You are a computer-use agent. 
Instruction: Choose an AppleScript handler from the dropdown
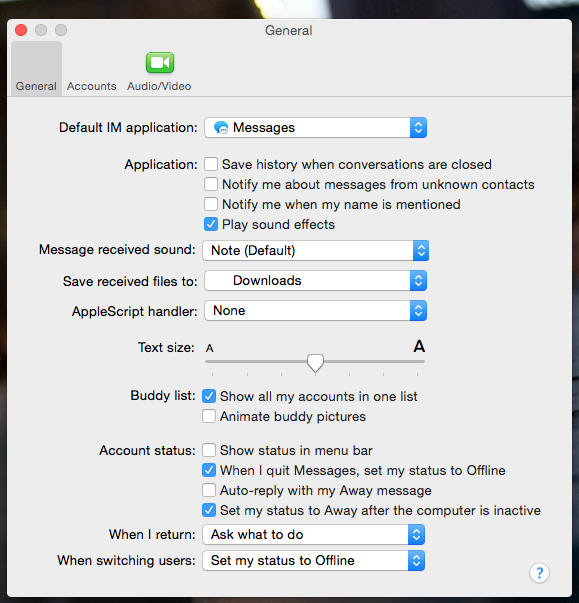(x=316, y=310)
